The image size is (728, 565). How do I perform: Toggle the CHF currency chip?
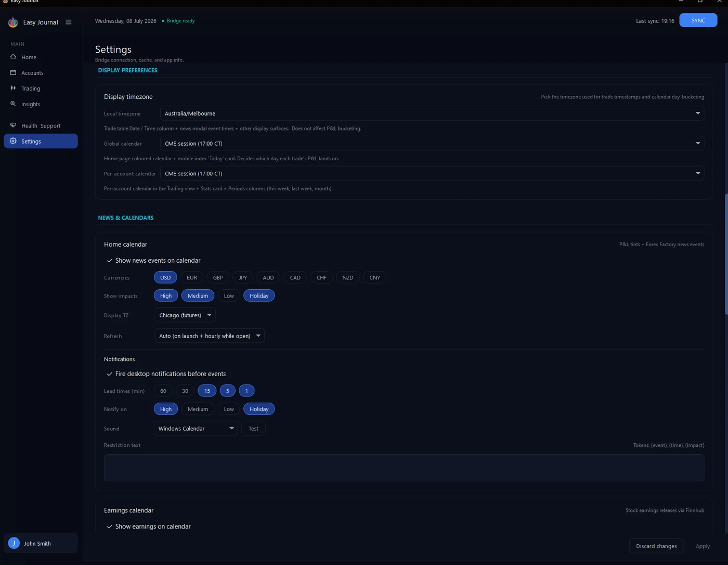(321, 277)
